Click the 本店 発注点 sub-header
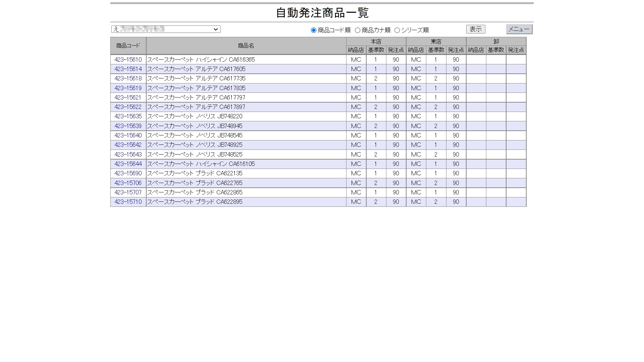644x362 pixels. point(396,50)
